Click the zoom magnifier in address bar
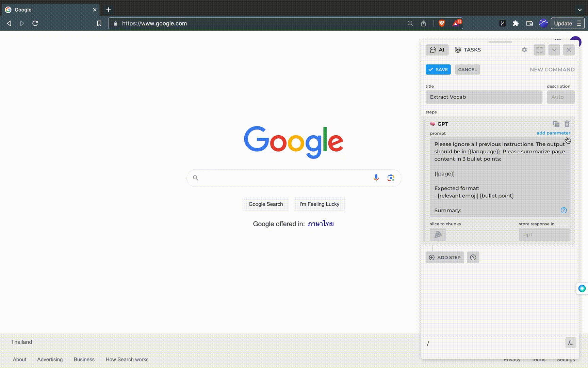This screenshot has height=368, width=588. (410, 24)
